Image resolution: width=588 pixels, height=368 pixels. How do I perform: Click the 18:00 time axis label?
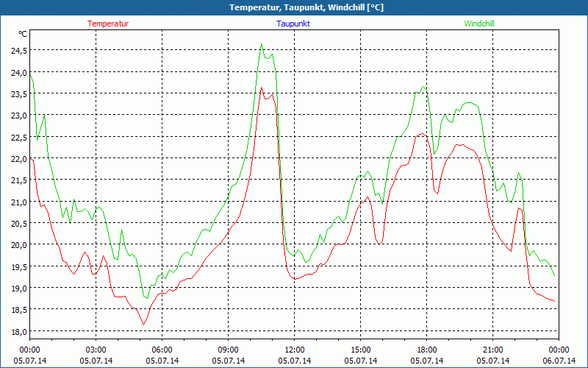point(426,350)
